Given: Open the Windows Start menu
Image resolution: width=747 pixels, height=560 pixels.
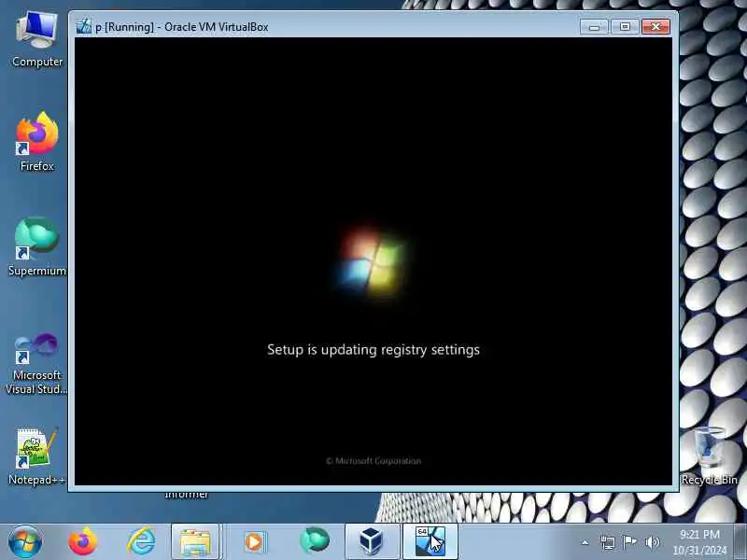Looking at the screenshot, I should tap(25, 542).
